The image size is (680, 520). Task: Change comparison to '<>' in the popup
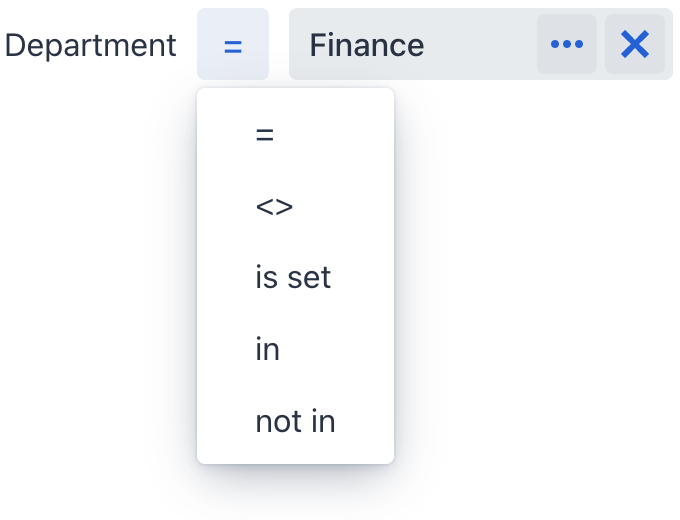[x=274, y=206]
